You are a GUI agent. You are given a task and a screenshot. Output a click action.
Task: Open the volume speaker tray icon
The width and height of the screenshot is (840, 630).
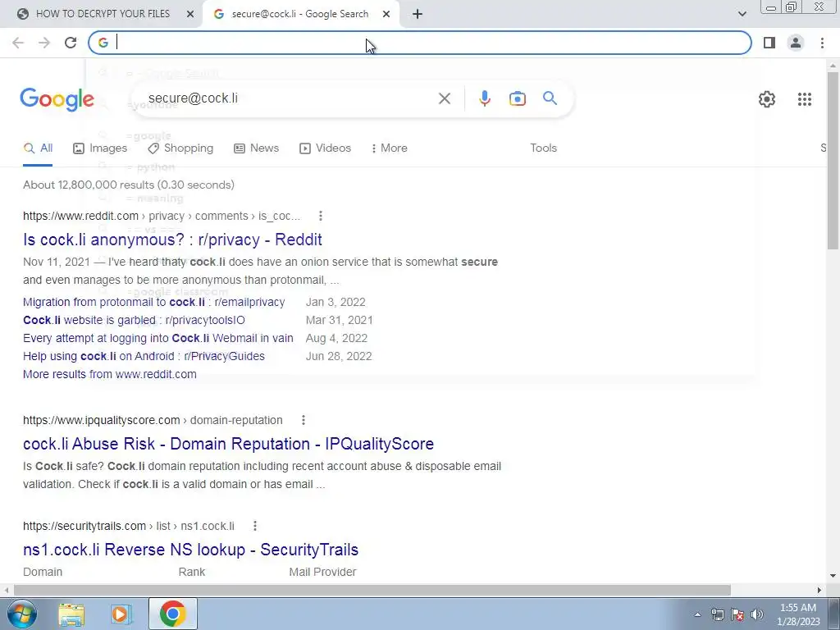pos(757,614)
